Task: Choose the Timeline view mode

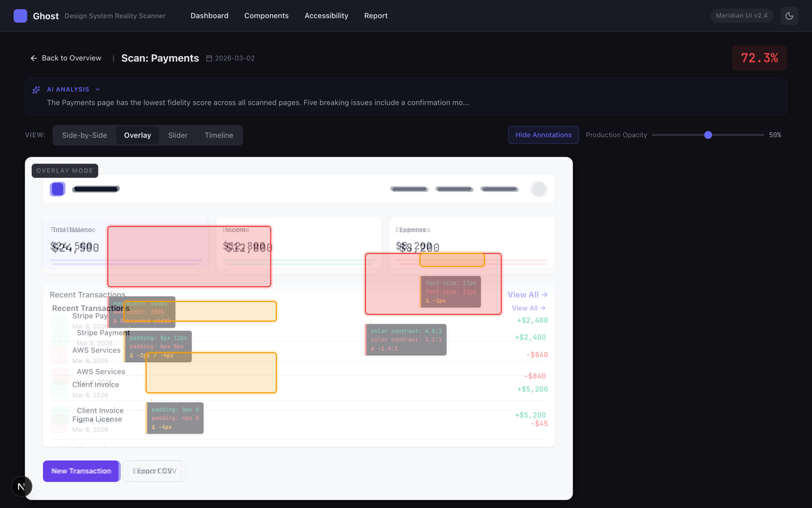Action: tap(219, 136)
